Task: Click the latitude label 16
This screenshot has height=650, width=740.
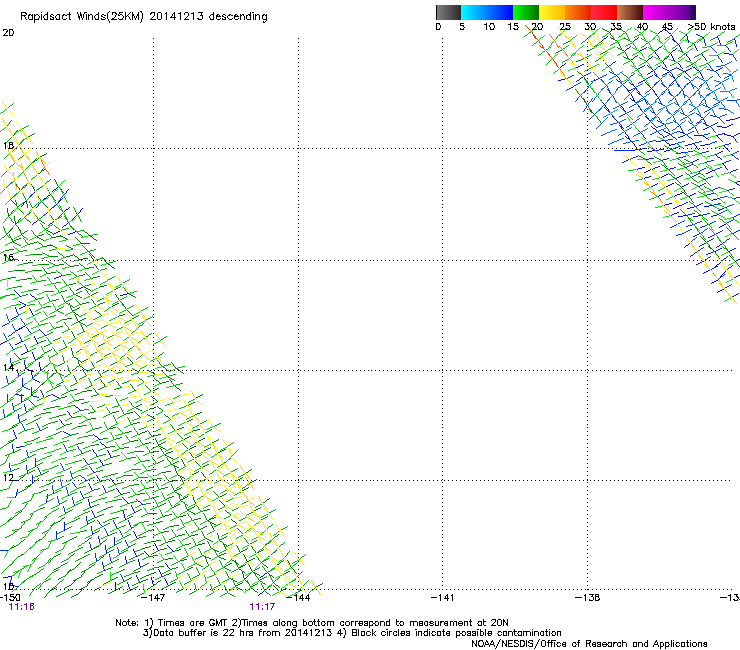Action: click(8, 258)
